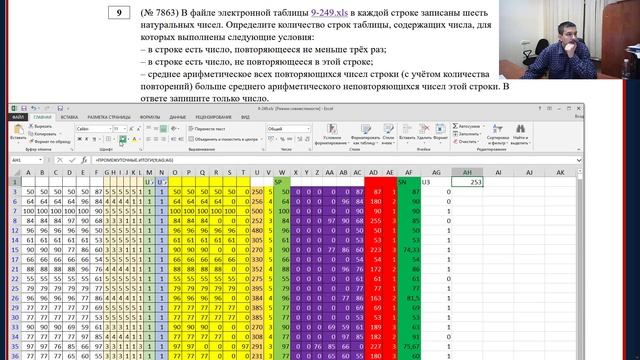Screen dimensions: 640x360
Task: Click the Save icon in quick access toolbar
Action: point(24,109)
